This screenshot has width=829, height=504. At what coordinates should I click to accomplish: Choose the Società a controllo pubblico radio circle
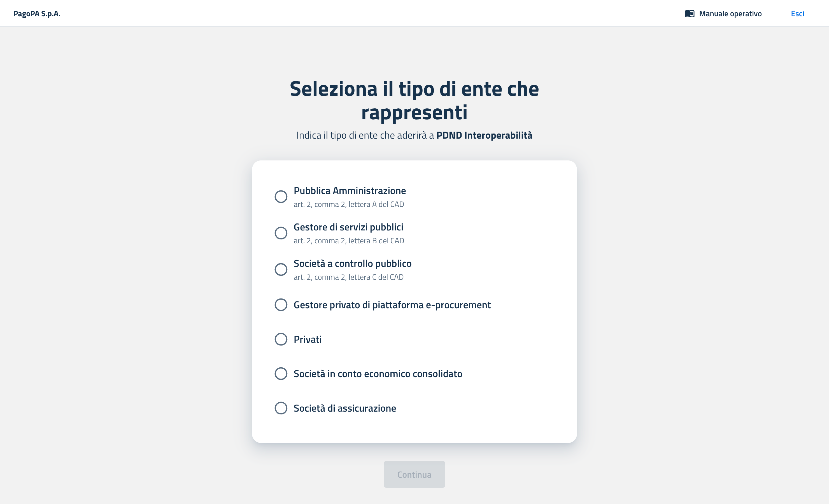281,269
